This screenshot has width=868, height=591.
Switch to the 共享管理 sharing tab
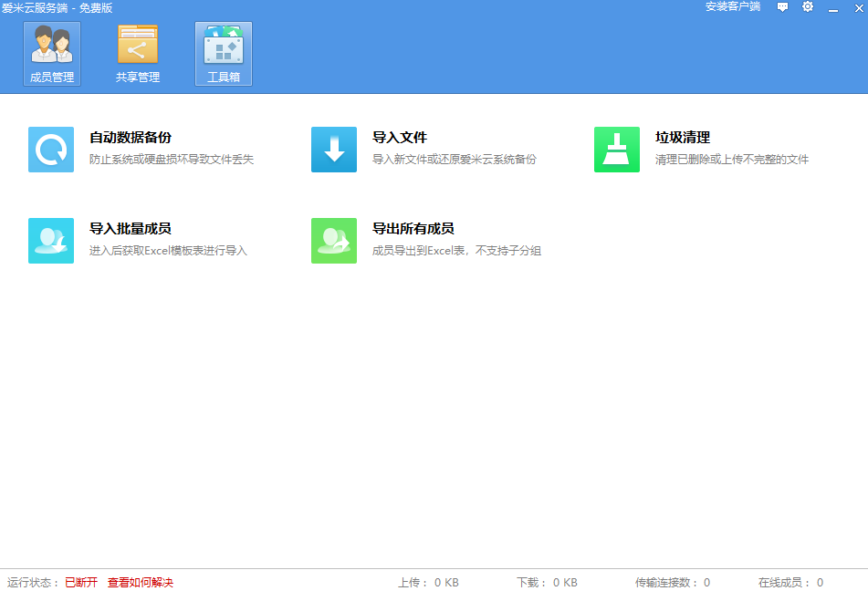(x=138, y=54)
